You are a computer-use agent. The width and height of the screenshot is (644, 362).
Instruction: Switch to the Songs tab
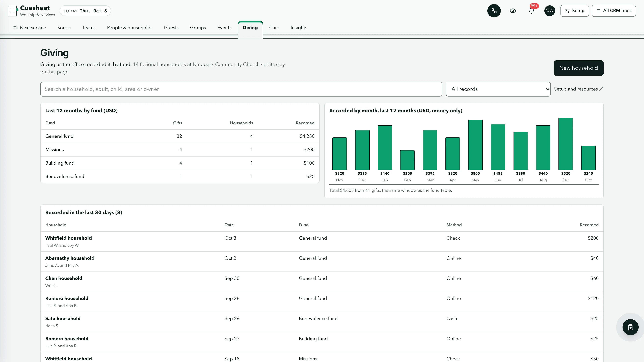click(x=64, y=28)
